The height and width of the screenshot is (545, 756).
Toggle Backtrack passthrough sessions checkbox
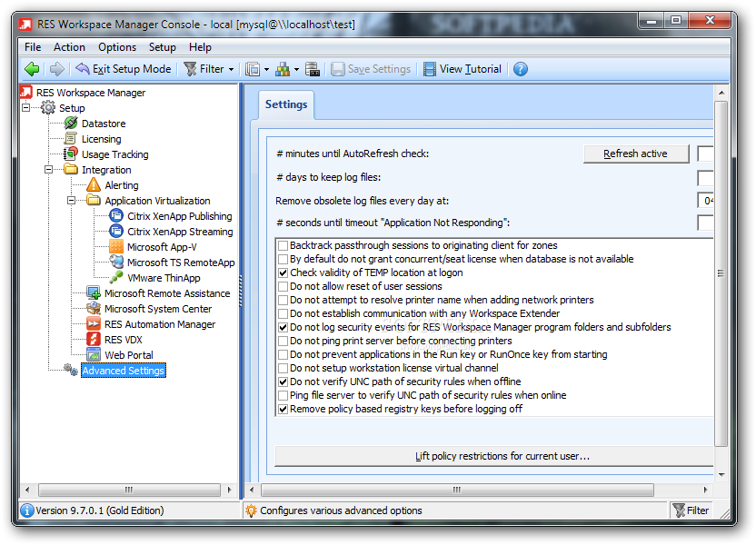click(283, 245)
